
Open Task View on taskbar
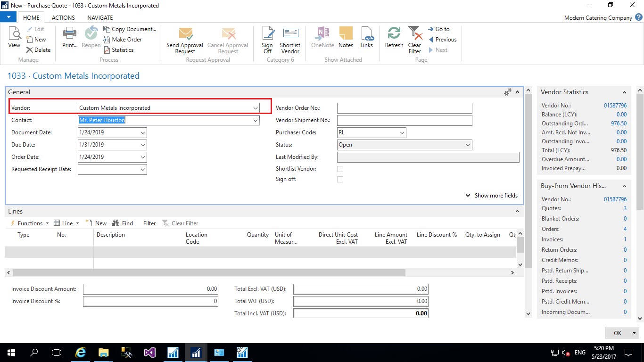pos(57,352)
